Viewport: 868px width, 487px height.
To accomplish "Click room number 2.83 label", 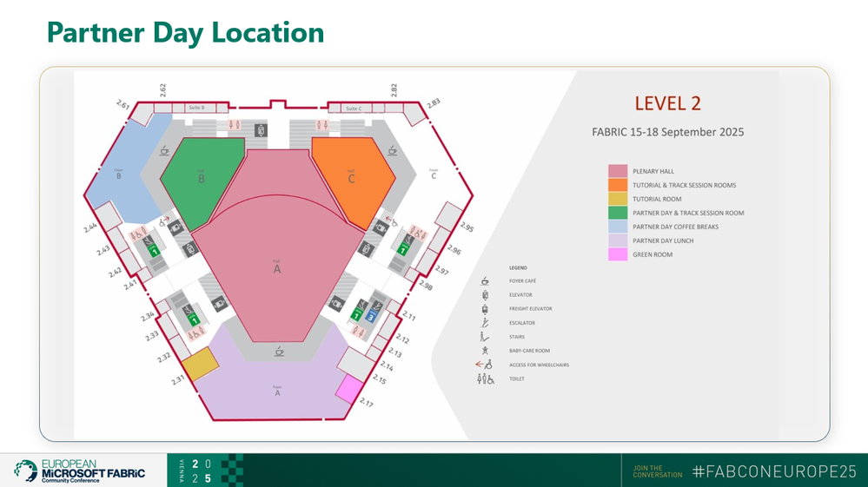I will (x=434, y=102).
